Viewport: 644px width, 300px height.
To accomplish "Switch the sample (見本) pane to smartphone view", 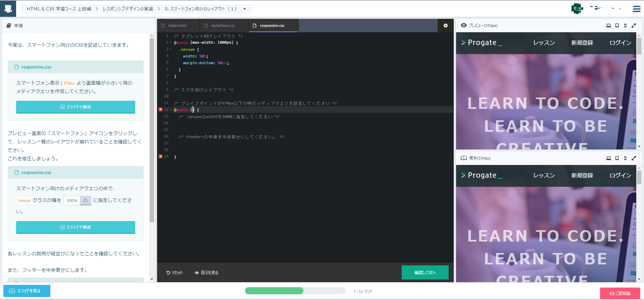I will [x=625, y=158].
